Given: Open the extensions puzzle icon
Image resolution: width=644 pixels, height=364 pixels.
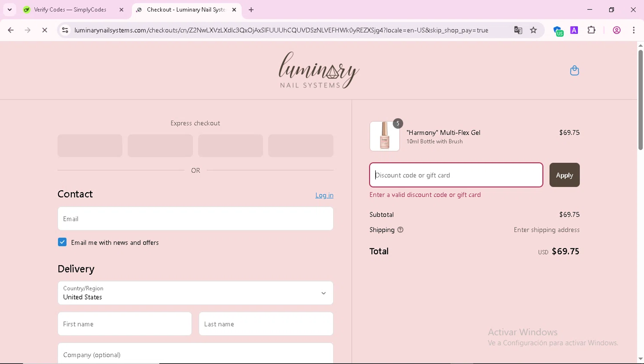Looking at the screenshot, I should point(592,30).
